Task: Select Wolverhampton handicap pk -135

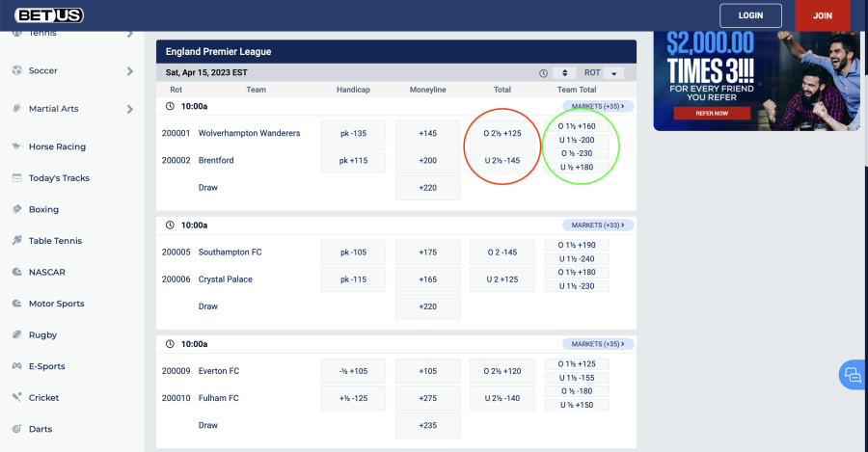Action: 353,133
